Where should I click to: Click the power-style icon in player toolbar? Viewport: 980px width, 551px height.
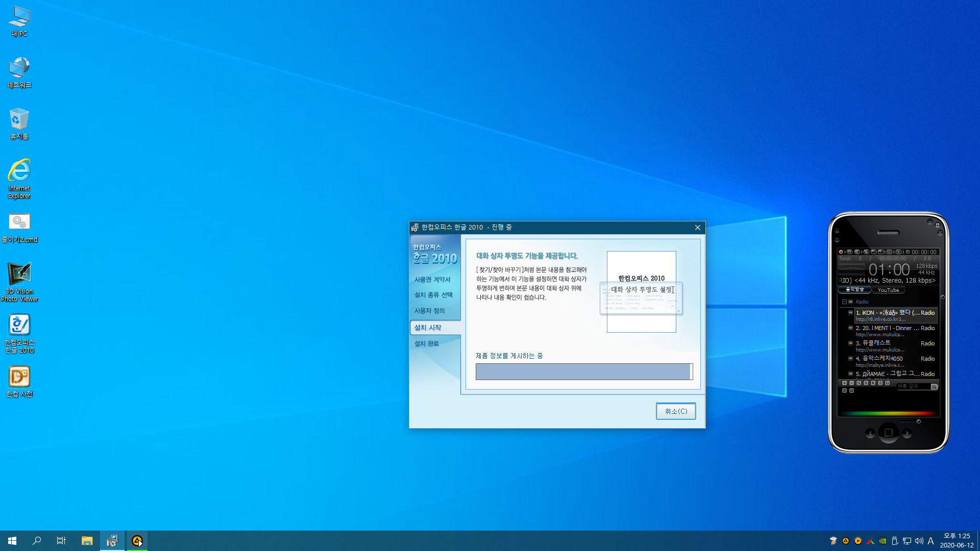tap(866, 252)
